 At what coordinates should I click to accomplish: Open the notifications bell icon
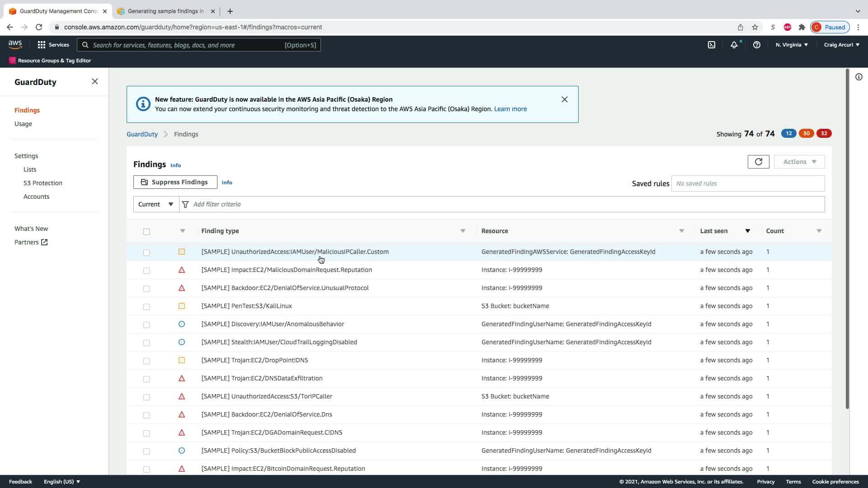point(734,45)
